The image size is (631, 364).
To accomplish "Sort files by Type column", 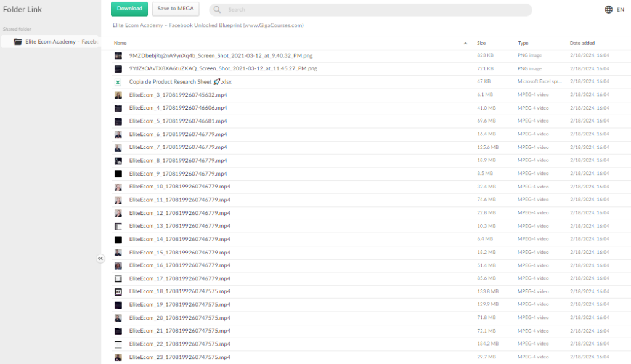I will [523, 43].
